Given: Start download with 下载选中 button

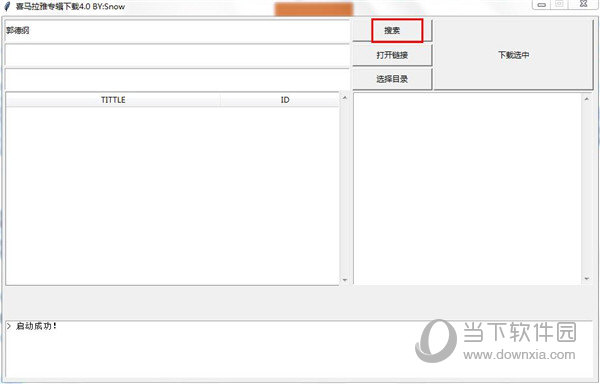Looking at the screenshot, I should (x=514, y=55).
